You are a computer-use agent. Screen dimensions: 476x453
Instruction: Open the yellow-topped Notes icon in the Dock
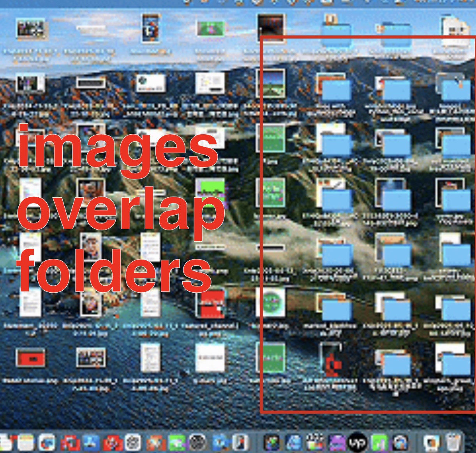26,442
